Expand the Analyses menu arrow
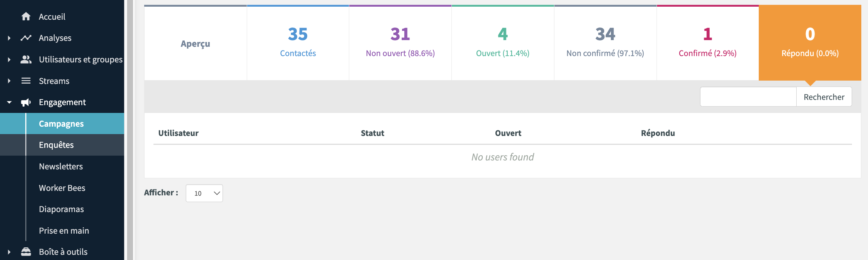The width and height of the screenshot is (868, 260). click(9, 38)
